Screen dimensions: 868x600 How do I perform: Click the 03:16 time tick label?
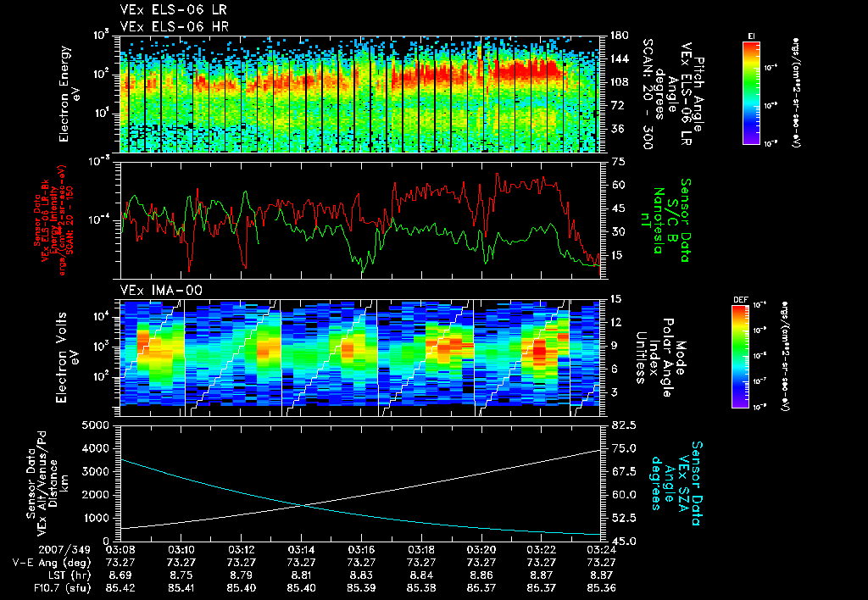coord(361,552)
